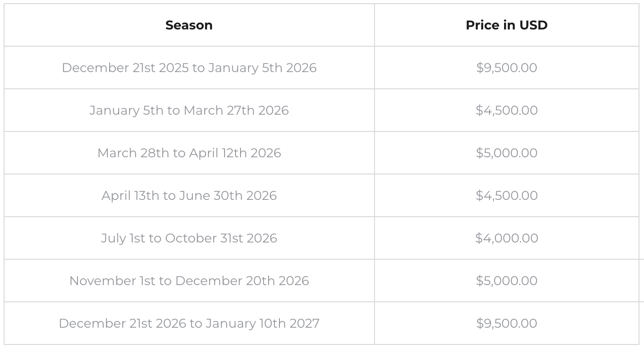Click the text 'January 10th 2027'

coord(263,324)
